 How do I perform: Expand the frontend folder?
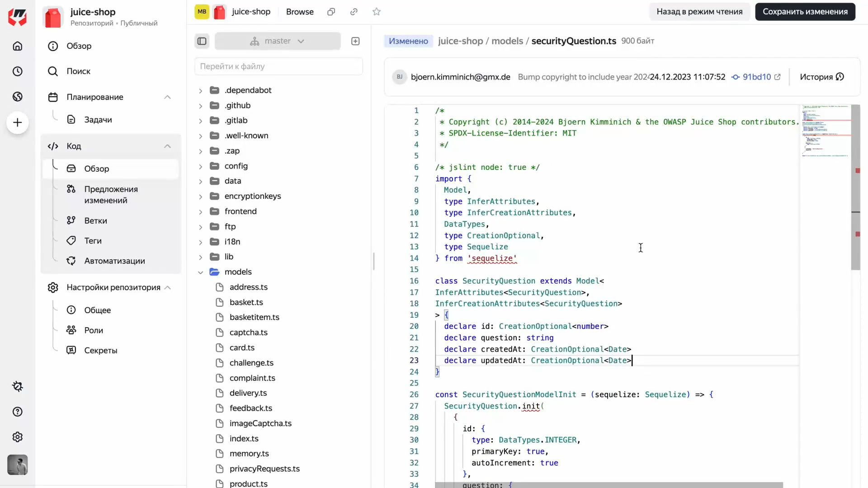[200, 211]
